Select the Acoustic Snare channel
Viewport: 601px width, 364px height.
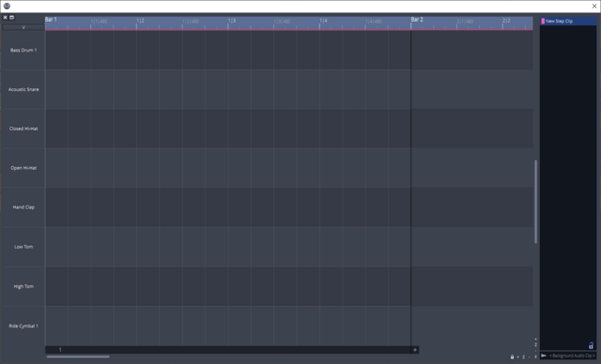pos(23,89)
